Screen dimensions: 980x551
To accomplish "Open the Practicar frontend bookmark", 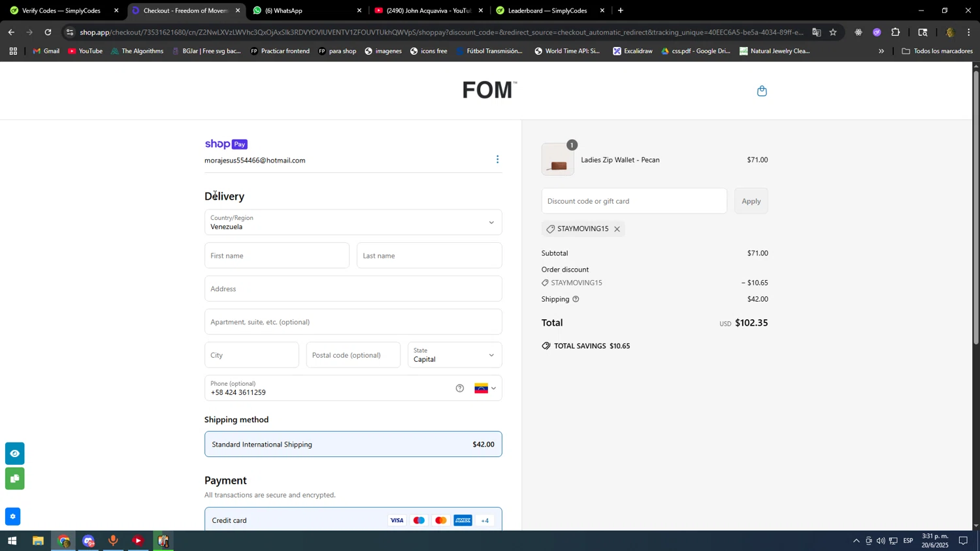I will [x=280, y=51].
